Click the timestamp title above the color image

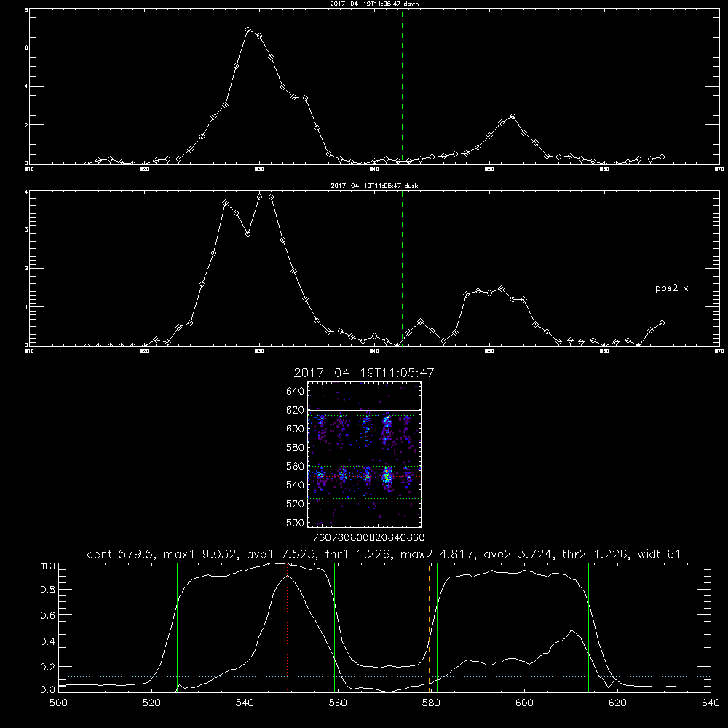tap(364, 373)
